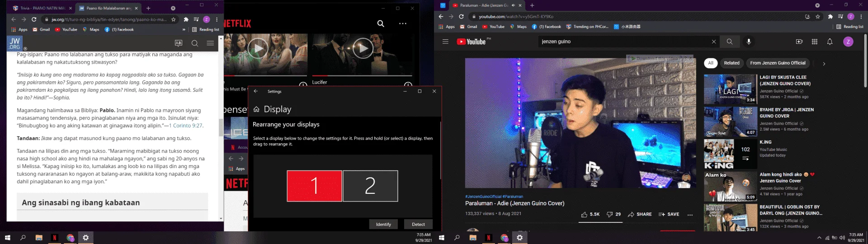This screenshot has width=868, height=244.
Task: Open Chrome menu in the YouTube window
Action: pyautogui.click(x=861, y=17)
